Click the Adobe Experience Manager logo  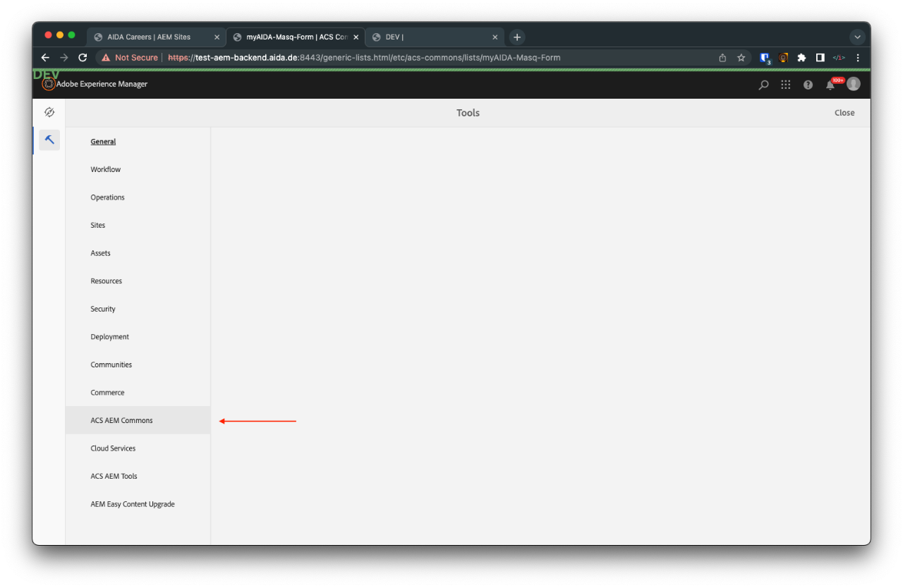[x=48, y=84]
